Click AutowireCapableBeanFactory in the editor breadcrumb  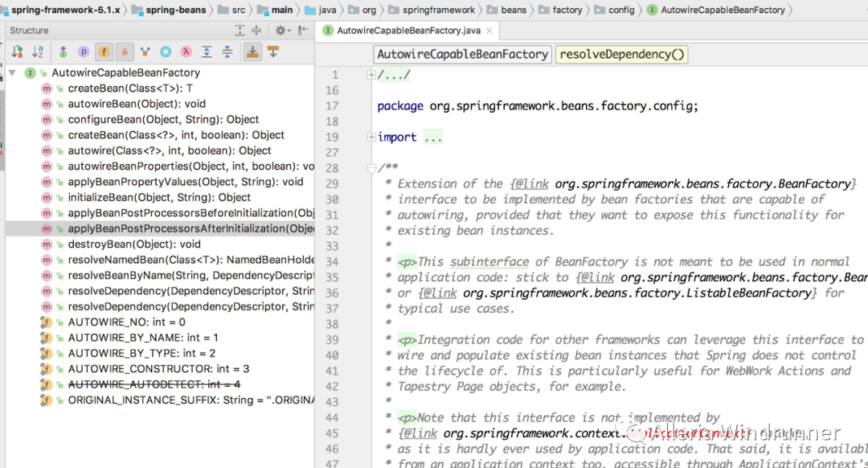click(463, 55)
